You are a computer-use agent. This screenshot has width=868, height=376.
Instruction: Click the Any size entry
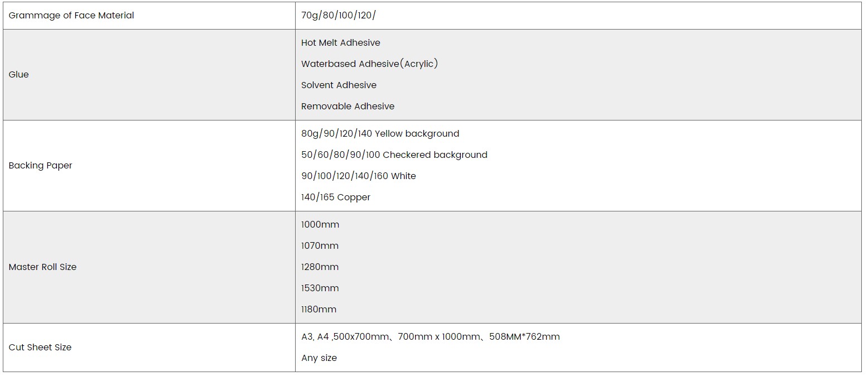click(319, 358)
